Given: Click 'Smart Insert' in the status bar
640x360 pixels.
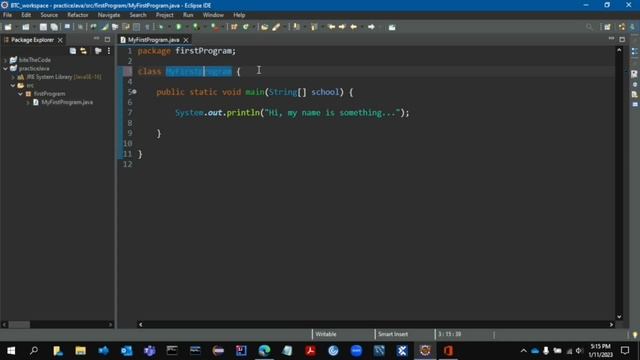Looking at the screenshot, I should click(x=393, y=334).
